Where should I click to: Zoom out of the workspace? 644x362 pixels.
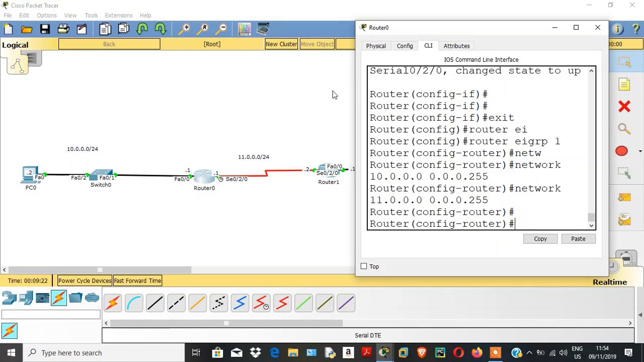222,29
